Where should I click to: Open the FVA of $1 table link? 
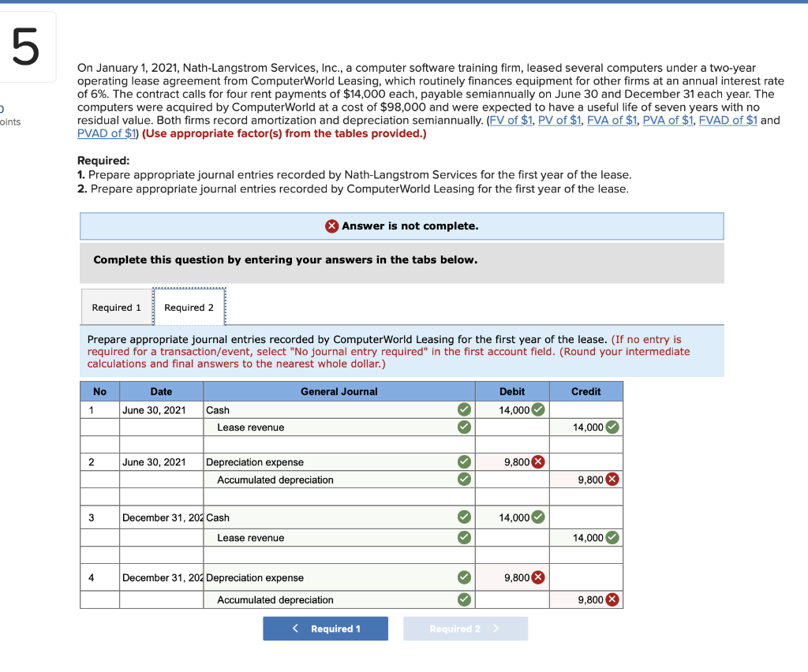pyautogui.click(x=612, y=121)
